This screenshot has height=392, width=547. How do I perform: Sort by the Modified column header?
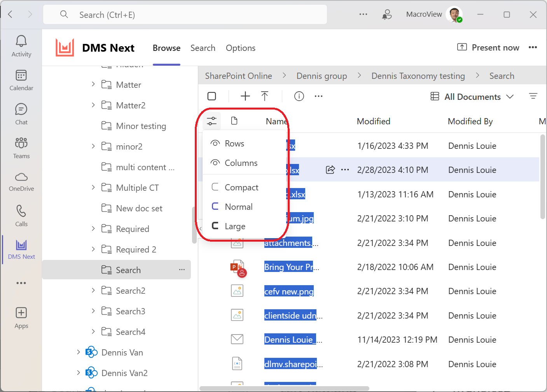coord(373,121)
